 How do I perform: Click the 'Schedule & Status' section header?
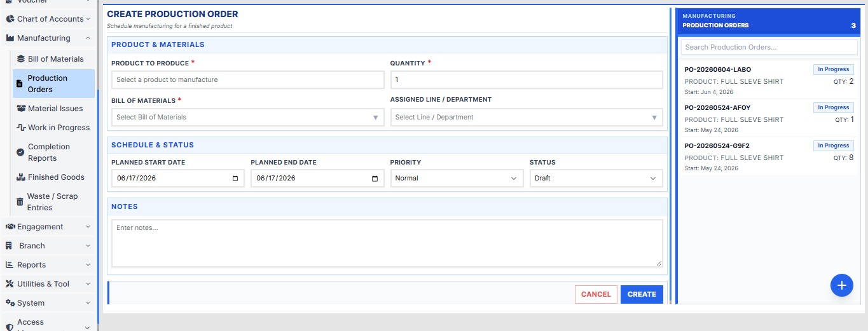[387, 145]
